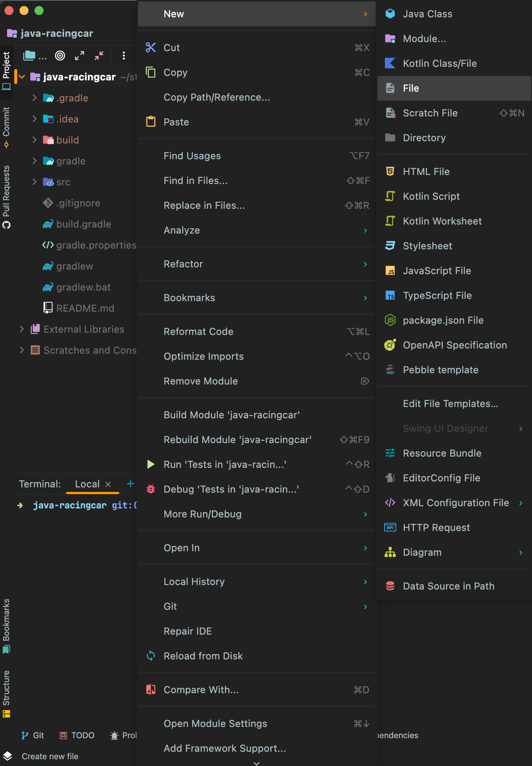Screen dimensions: 532x766
Task: Click the Collapse All arrows icon
Action: coord(99,56)
